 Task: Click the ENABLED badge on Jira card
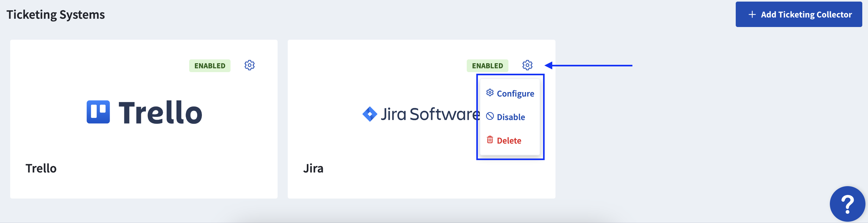(x=487, y=66)
